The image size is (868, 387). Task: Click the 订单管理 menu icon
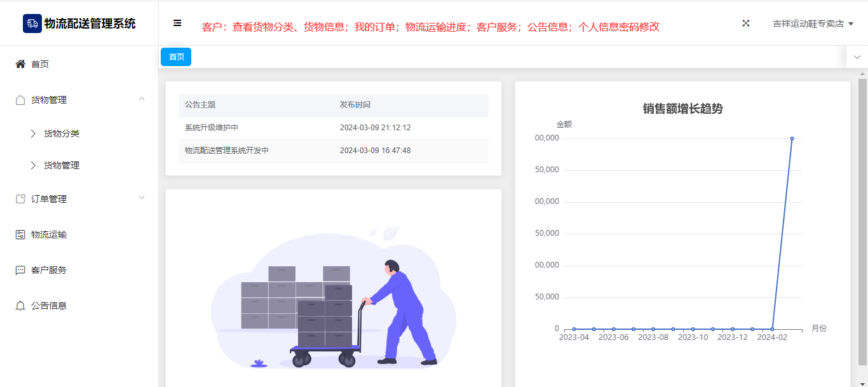(20, 199)
